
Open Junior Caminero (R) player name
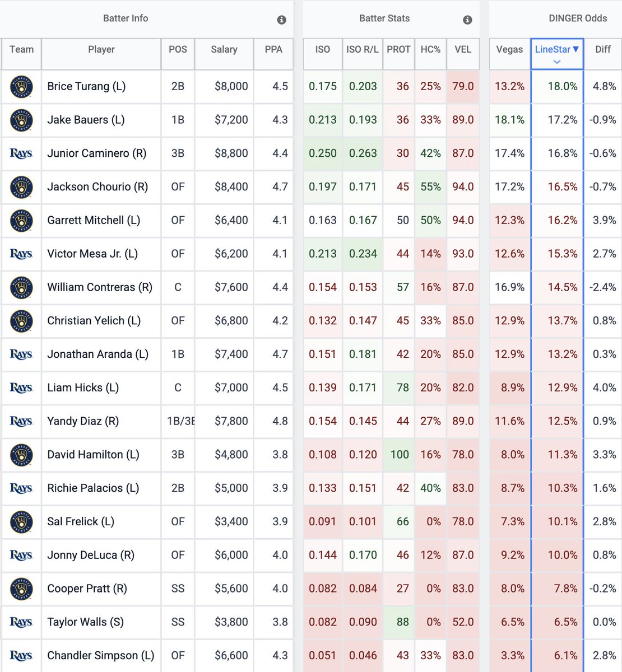click(97, 153)
